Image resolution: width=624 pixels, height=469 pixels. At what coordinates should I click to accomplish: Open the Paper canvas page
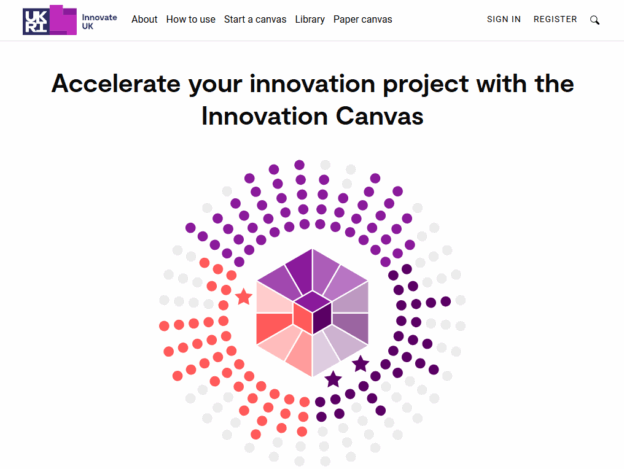point(363,19)
